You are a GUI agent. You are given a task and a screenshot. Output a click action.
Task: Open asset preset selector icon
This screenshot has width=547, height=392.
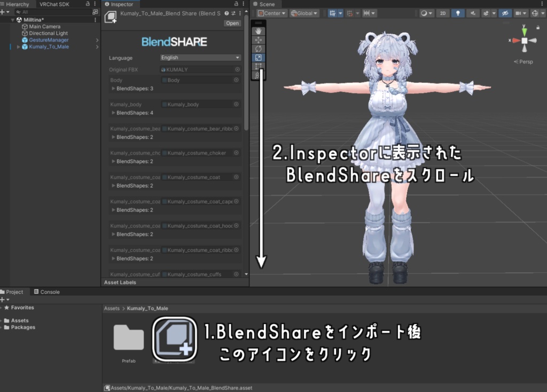click(233, 13)
